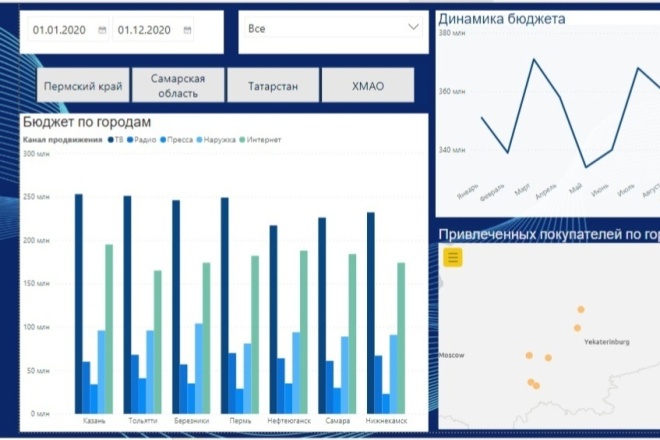Click the Февраль point on the line chart
This screenshot has height=440, width=660.
pos(508,153)
